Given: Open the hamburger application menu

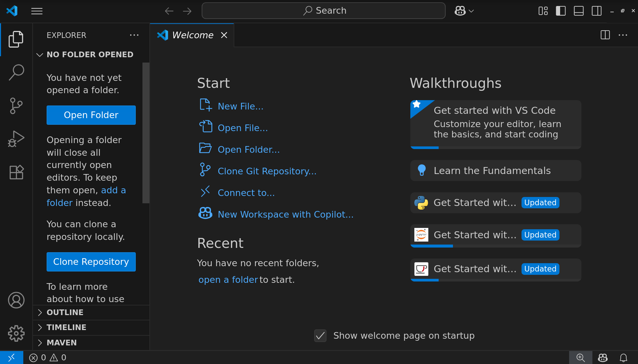Looking at the screenshot, I should point(37,11).
